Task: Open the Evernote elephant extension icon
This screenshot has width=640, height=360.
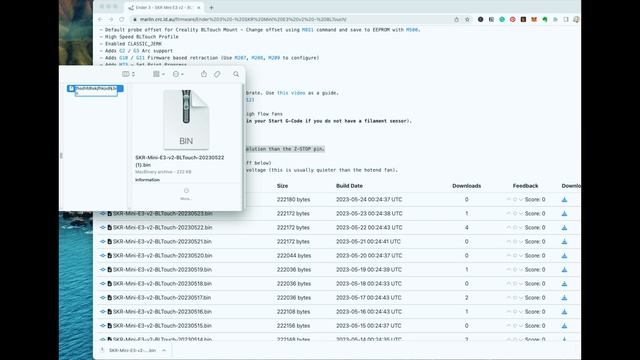Action: [x=544, y=19]
